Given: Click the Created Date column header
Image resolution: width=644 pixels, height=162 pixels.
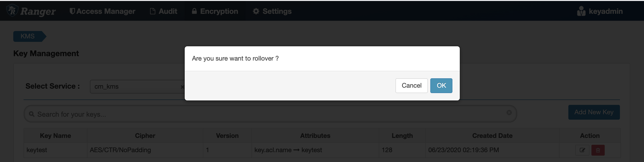Looking at the screenshot, I should [x=492, y=136].
